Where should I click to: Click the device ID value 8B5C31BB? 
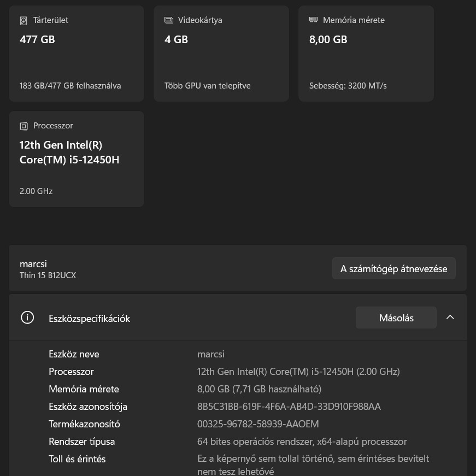click(x=289, y=407)
